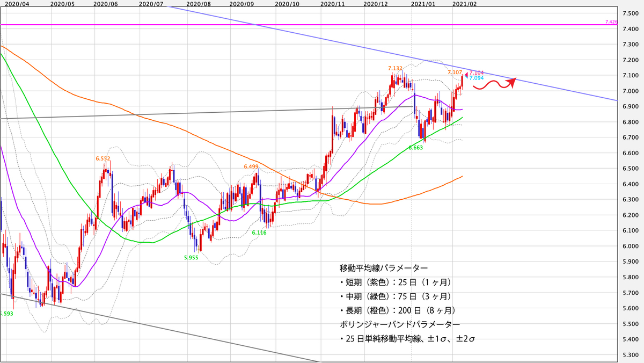The width and height of the screenshot is (644, 363).
Task: Select the 短期（紫色）：25日 legend line
Action: (x=397, y=282)
